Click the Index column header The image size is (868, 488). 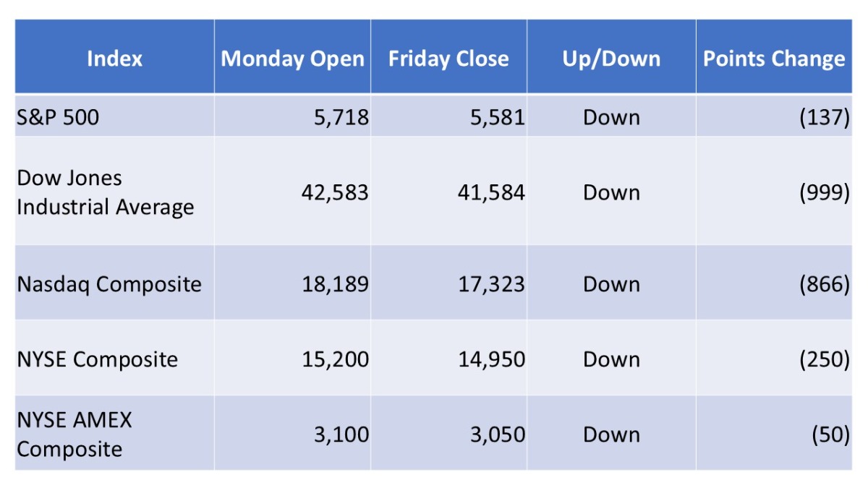pos(114,59)
